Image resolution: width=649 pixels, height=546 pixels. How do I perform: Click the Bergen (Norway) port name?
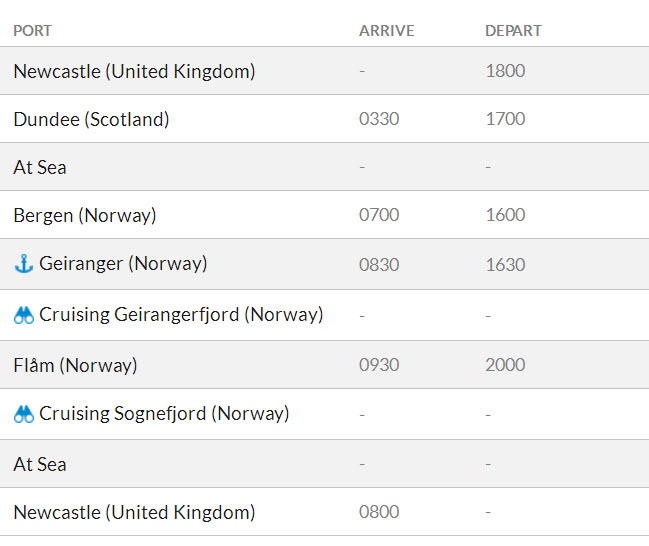[85, 215]
